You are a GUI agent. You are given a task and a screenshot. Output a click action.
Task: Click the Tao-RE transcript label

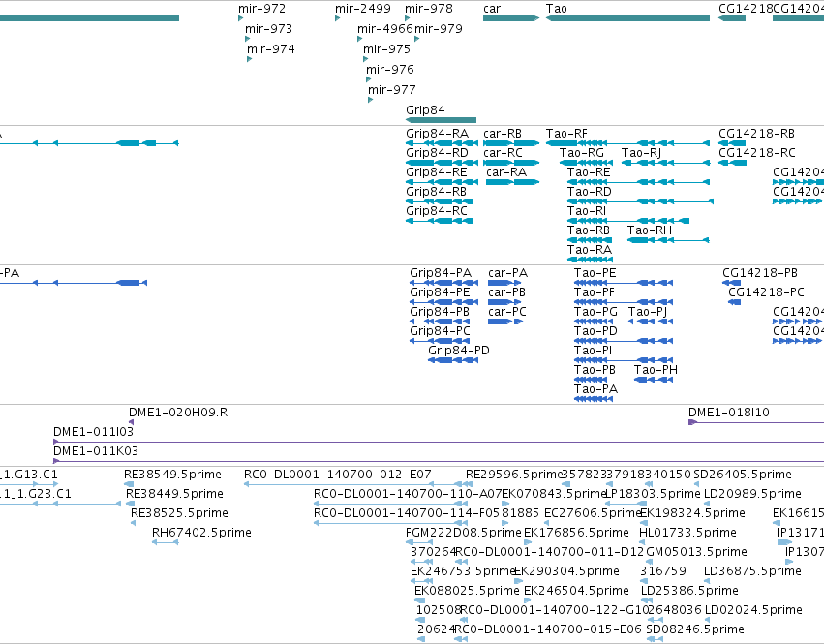(x=589, y=172)
